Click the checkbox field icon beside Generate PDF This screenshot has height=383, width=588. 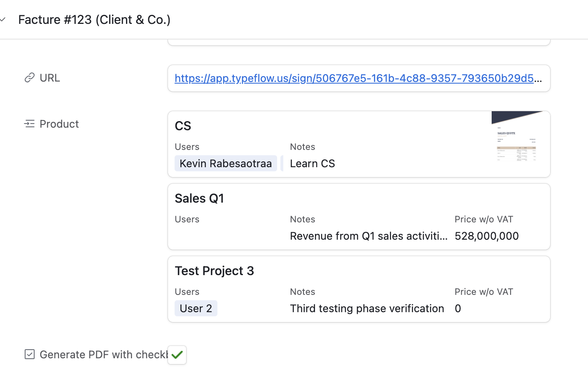point(29,355)
